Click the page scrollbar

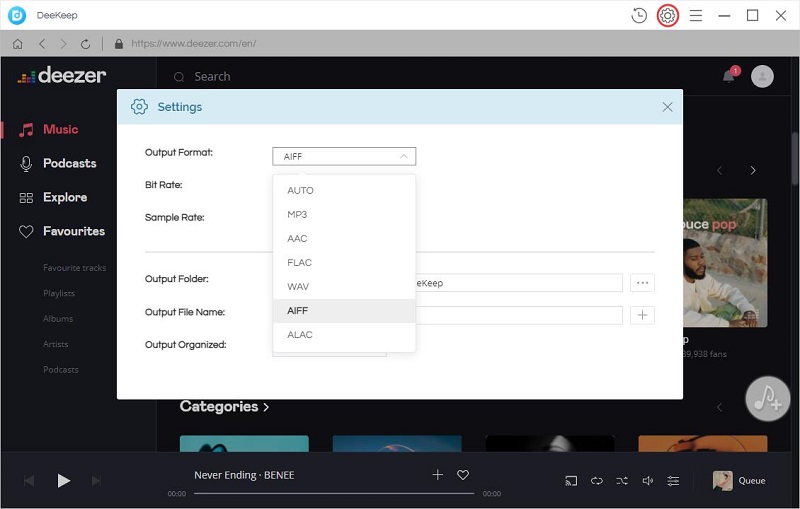(795, 158)
